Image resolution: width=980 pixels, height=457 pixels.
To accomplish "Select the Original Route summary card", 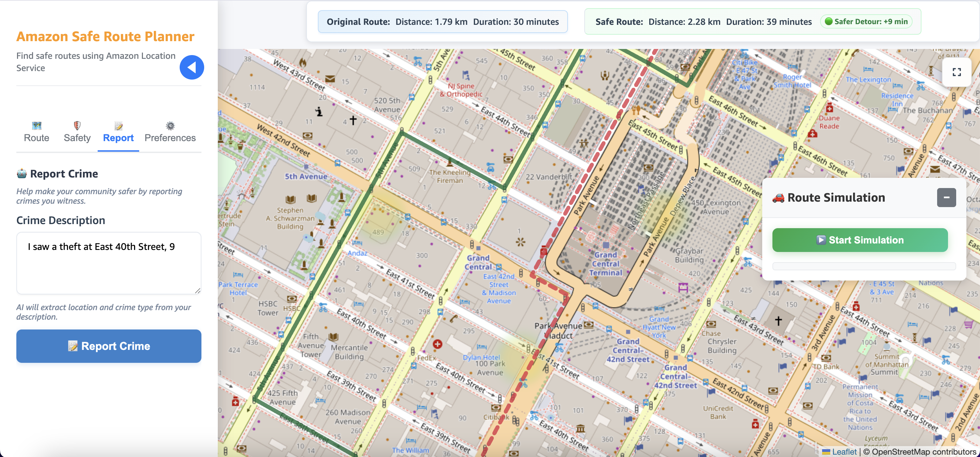I will point(443,22).
